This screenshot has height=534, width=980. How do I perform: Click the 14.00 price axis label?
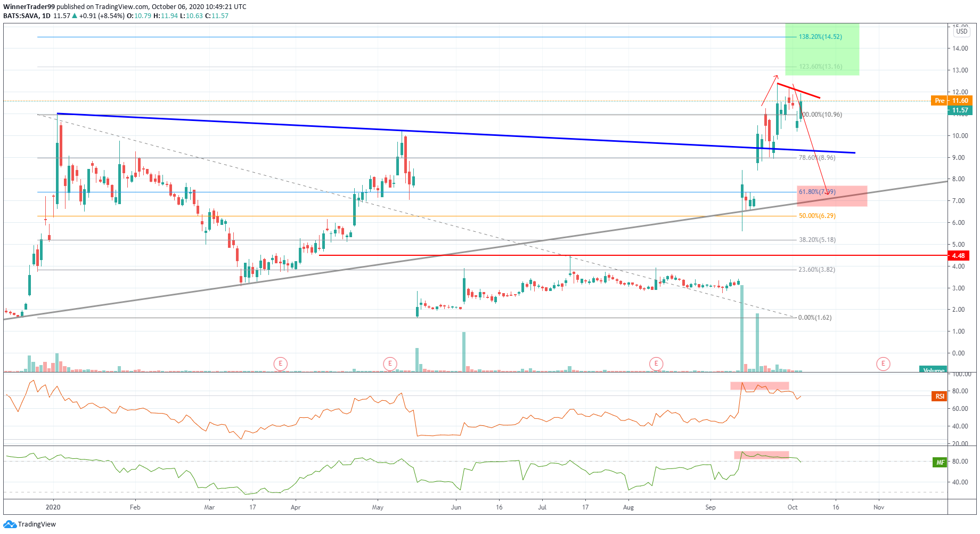point(960,48)
